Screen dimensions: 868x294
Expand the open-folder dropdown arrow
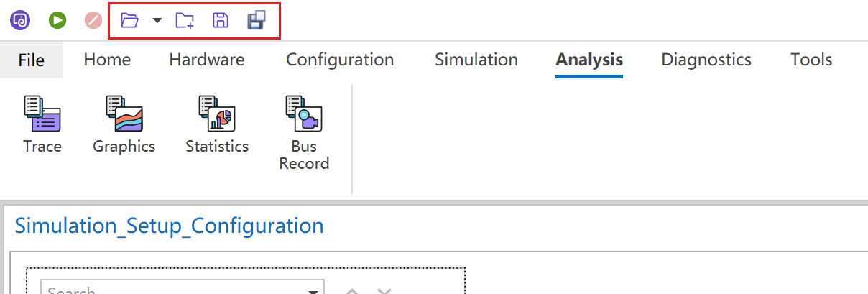pyautogui.click(x=157, y=21)
